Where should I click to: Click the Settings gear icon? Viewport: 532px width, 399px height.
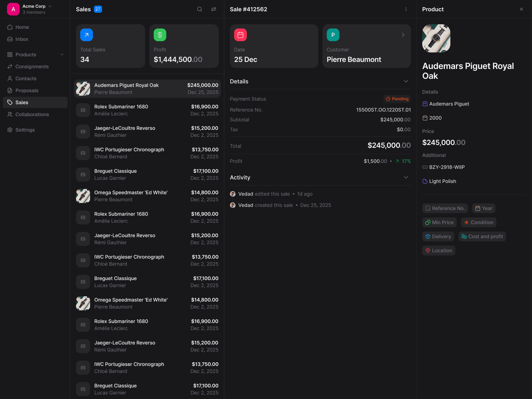(10, 130)
